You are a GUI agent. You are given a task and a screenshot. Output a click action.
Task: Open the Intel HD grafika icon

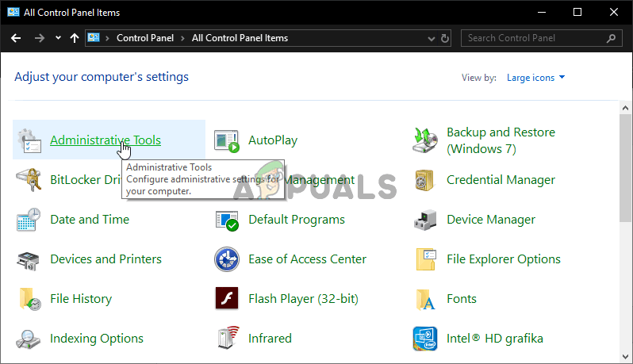(426, 339)
